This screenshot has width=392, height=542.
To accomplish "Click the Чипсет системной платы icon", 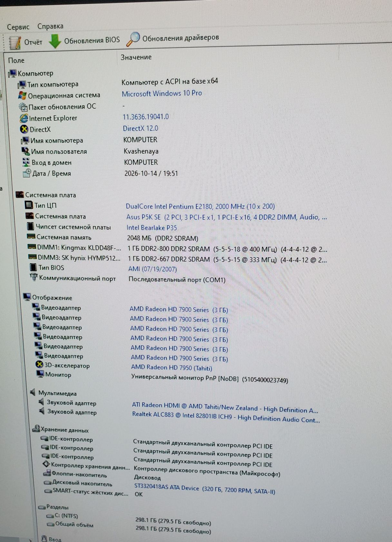I will 30,226.
